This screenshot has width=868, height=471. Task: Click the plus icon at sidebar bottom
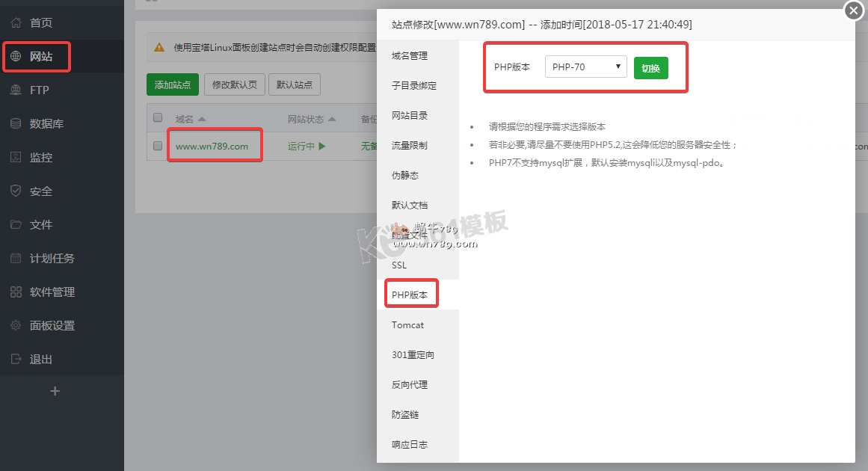55,391
